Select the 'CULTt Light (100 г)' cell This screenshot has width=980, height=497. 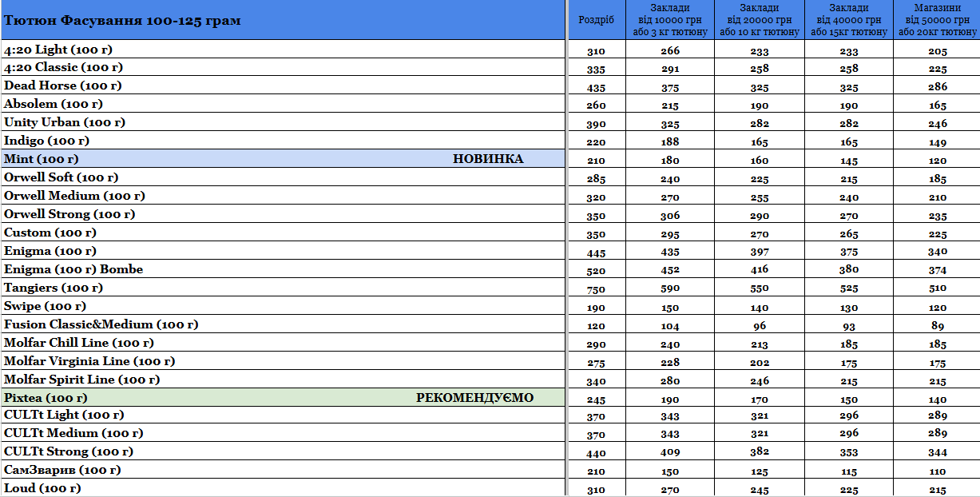coord(283,415)
